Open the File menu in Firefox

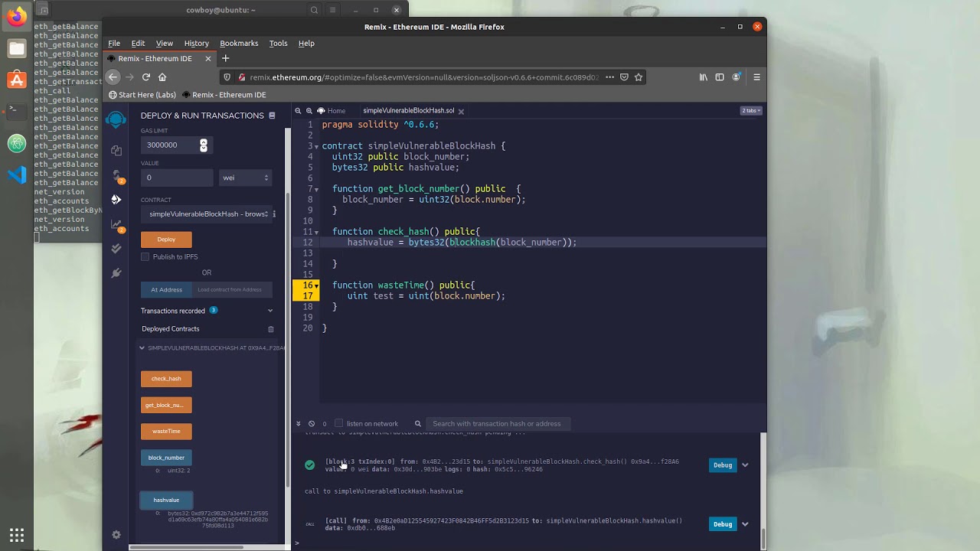pyautogui.click(x=114, y=44)
